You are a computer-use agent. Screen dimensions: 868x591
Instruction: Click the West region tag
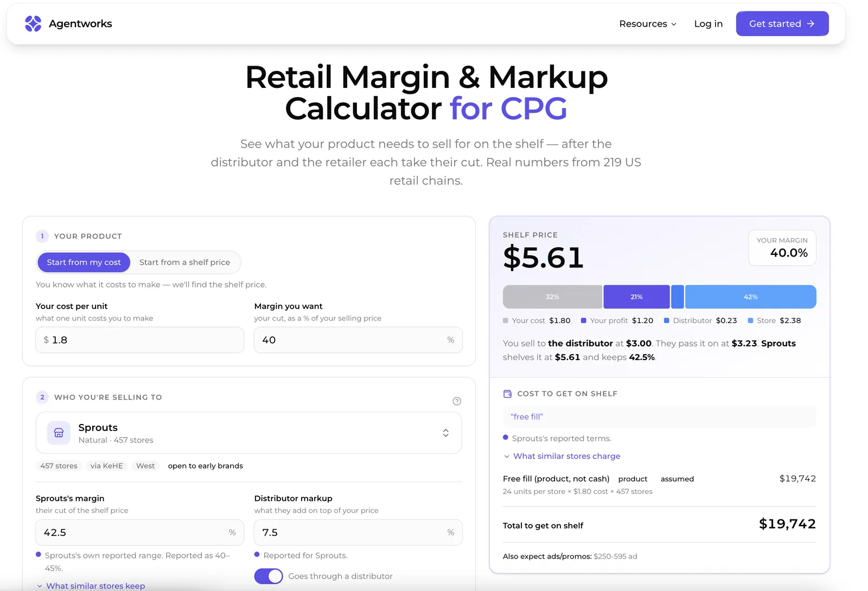(145, 466)
